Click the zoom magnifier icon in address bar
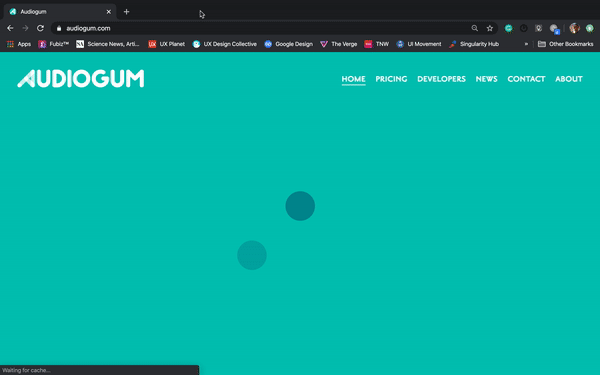The width and height of the screenshot is (600, 375). click(474, 28)
